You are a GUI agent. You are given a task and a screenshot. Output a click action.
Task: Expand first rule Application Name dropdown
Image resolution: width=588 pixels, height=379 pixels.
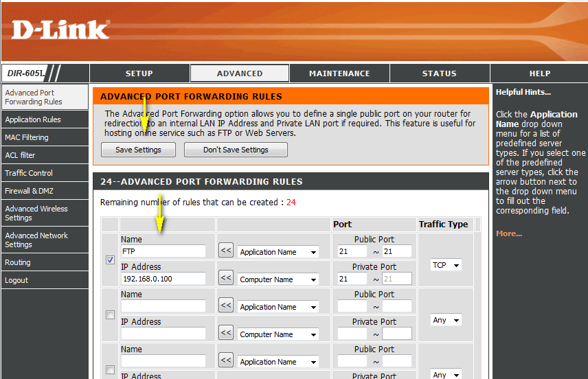[278, 252]
